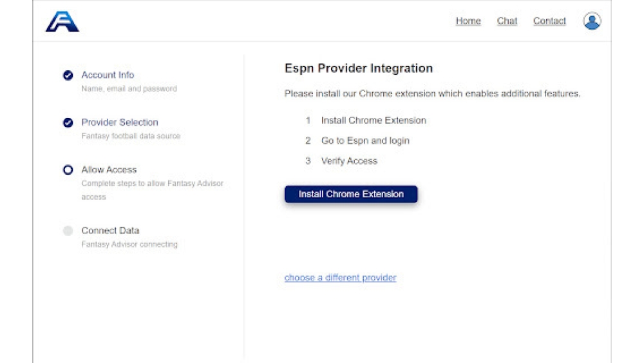
Task: Click the Provider Selection completed checkmark icon
Action: click(68, 123)
